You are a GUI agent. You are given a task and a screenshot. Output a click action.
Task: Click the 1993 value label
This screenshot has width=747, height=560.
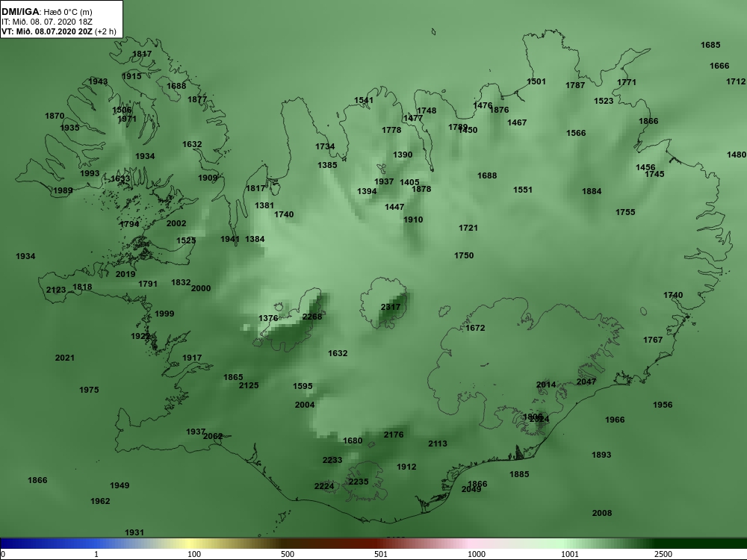click(90, 173)
